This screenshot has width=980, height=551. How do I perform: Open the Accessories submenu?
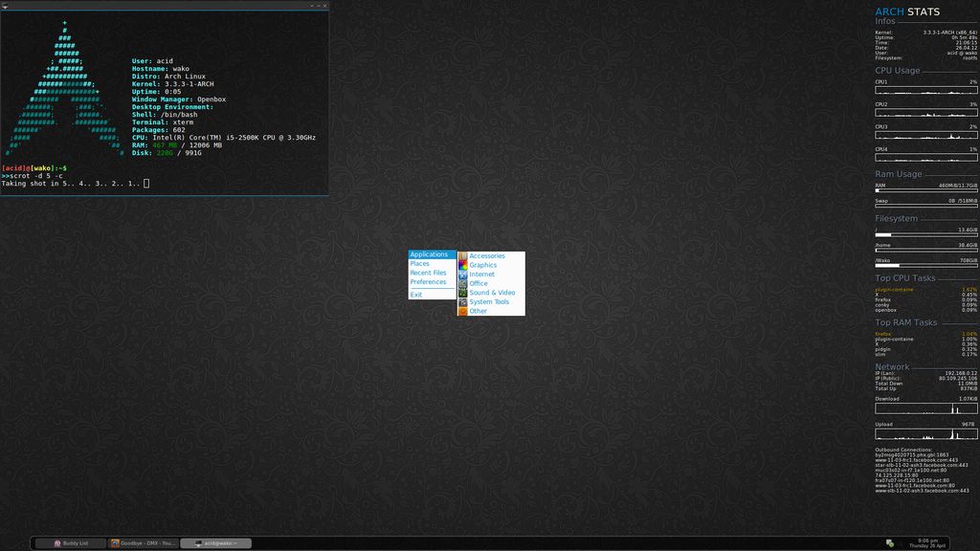tap(486, 256)
